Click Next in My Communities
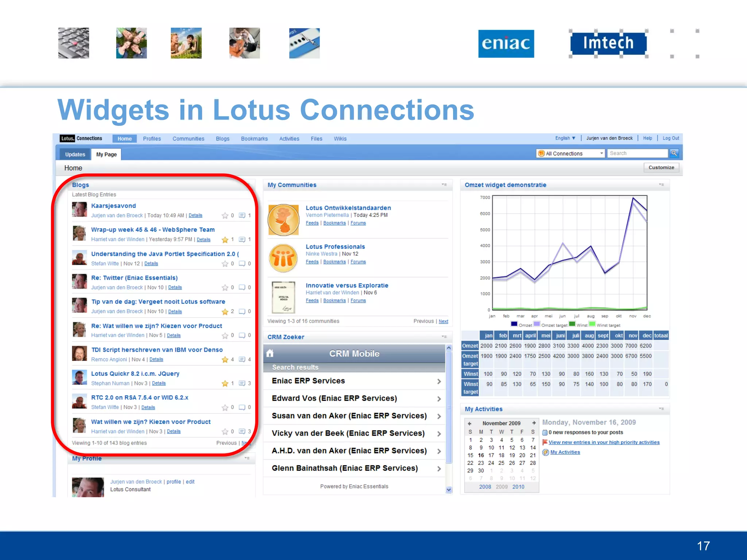The image size is (747, 560). tap(443, 321)
